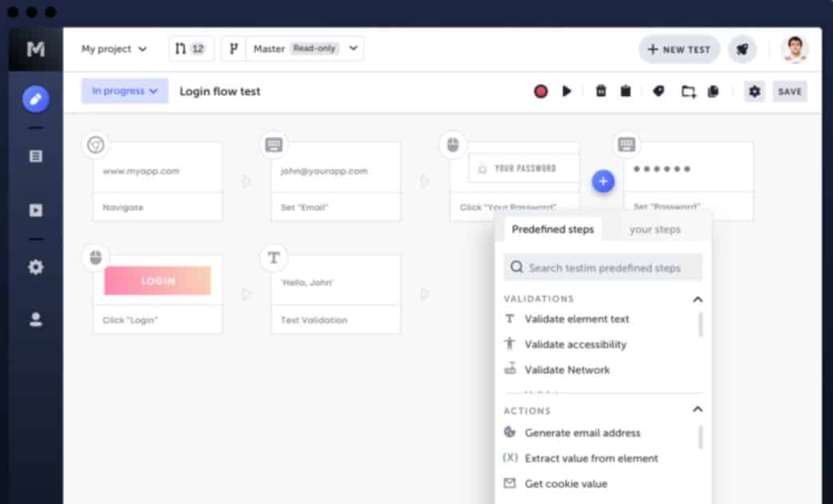
Task: Click the delete trash icon in toolbar
Action: [601, 91]
